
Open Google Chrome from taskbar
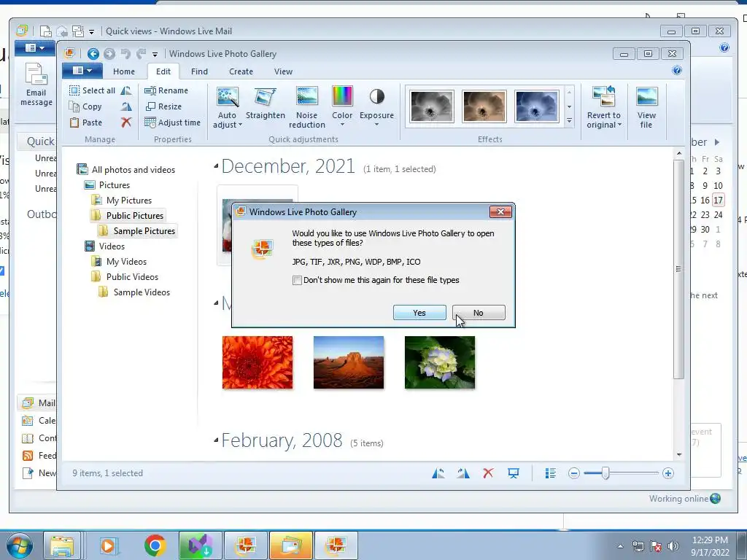[155, 545]
